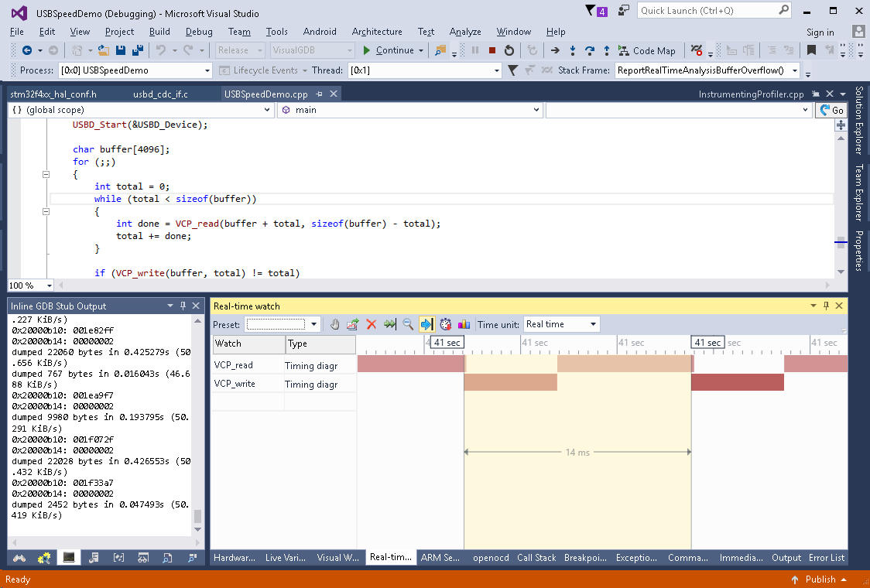870x588 pixels.
Task: Click the stopwatch icon in Real-time watch
Action: [x=445, y=324]
